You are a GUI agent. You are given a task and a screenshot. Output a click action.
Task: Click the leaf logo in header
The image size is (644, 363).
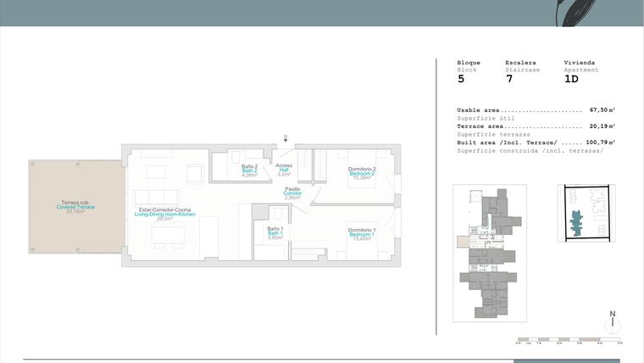(x=575, y=14)
